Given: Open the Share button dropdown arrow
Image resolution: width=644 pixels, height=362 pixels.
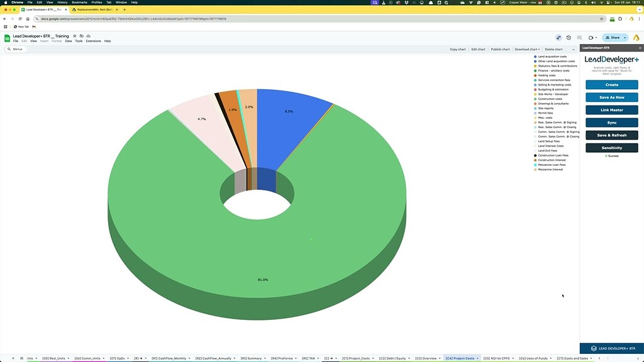Looking at the screenshot, I should coord(625,37).
